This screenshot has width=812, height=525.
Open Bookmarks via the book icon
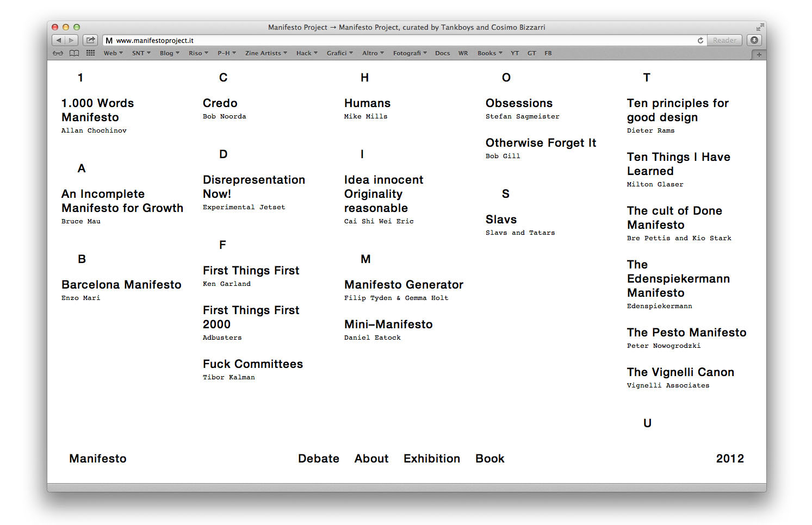[74, 53]
